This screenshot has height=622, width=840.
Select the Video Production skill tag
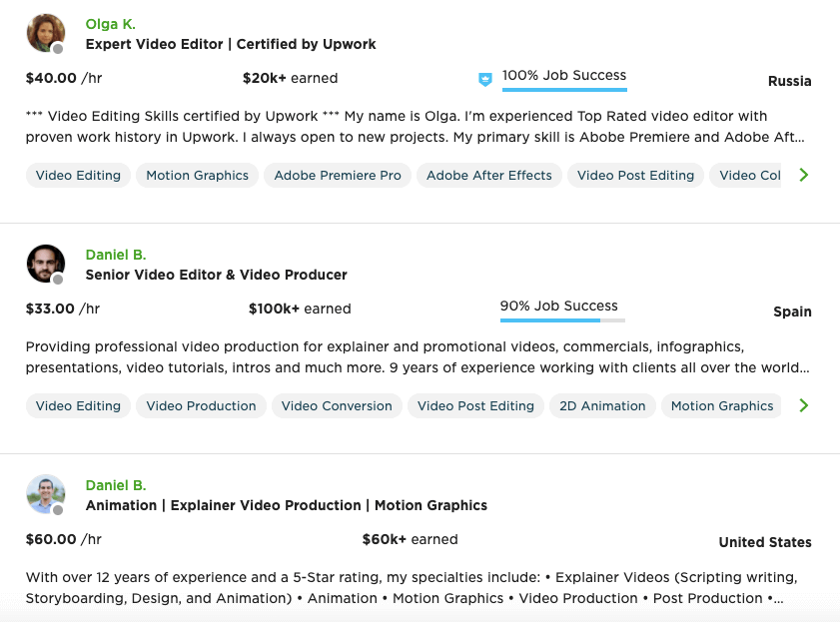[201, 406]
